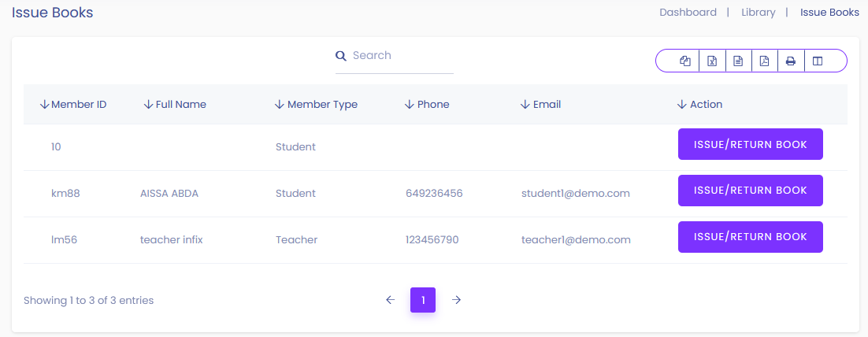Click Showing 1 to 3 entries text
Viewport: 868px width, 337px height.
coord(88,301)
